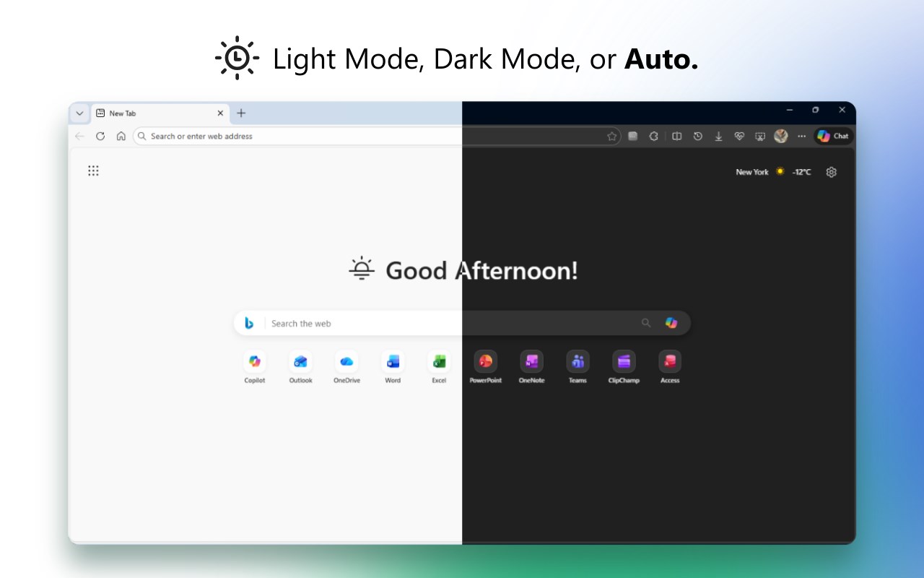
Task: Click the Bing logo in search box
Action: 249,323
